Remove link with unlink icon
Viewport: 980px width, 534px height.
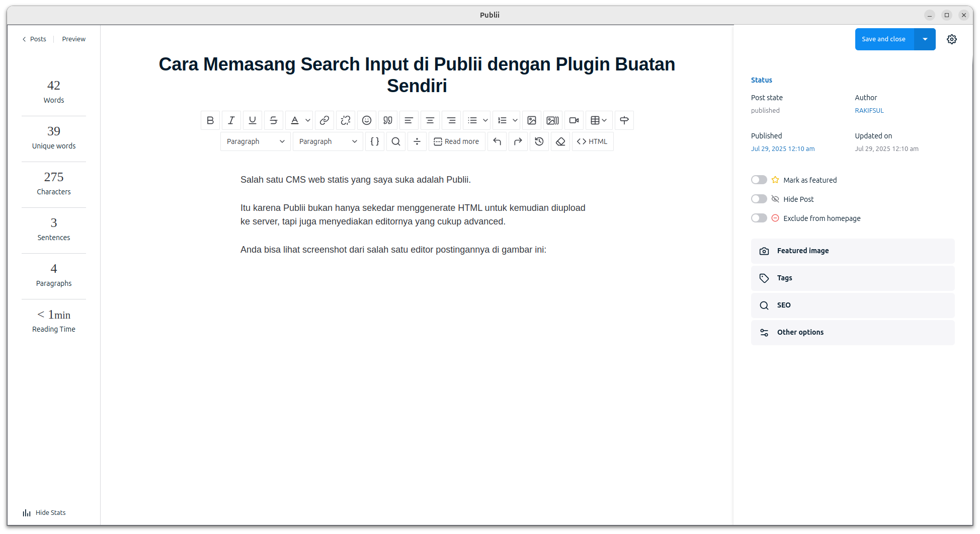[x=346, y=120]
